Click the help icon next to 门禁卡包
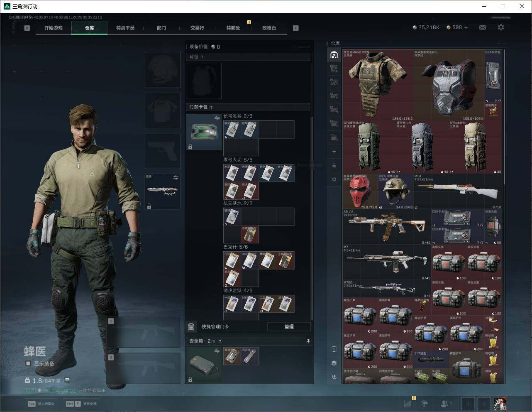The image size is (532, 412). click(211, 107)
